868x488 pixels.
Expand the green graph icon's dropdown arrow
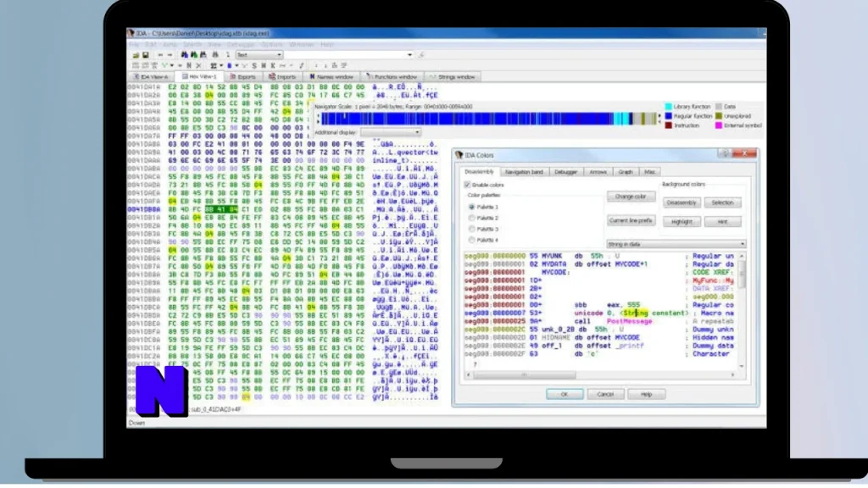[x=172, y=65]
